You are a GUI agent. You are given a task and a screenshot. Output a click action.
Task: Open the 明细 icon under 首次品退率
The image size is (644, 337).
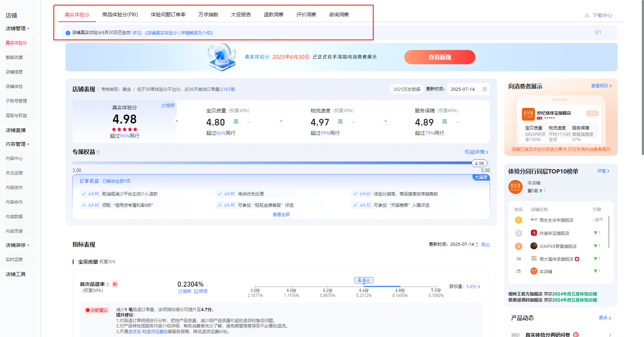(x=196, y=291)
